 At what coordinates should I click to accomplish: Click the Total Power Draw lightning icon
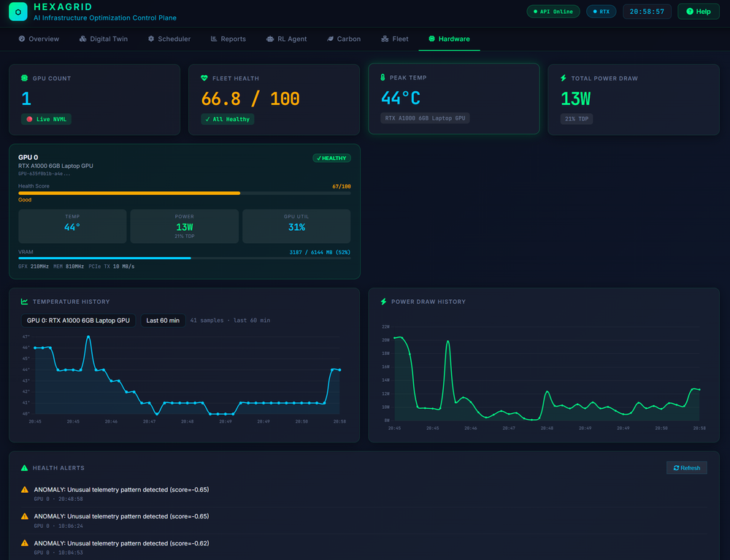coord(562,78)
